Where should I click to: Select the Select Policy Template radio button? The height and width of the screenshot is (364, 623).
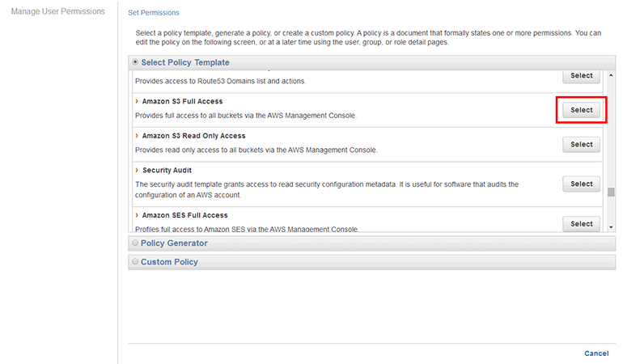pos(135,62)
